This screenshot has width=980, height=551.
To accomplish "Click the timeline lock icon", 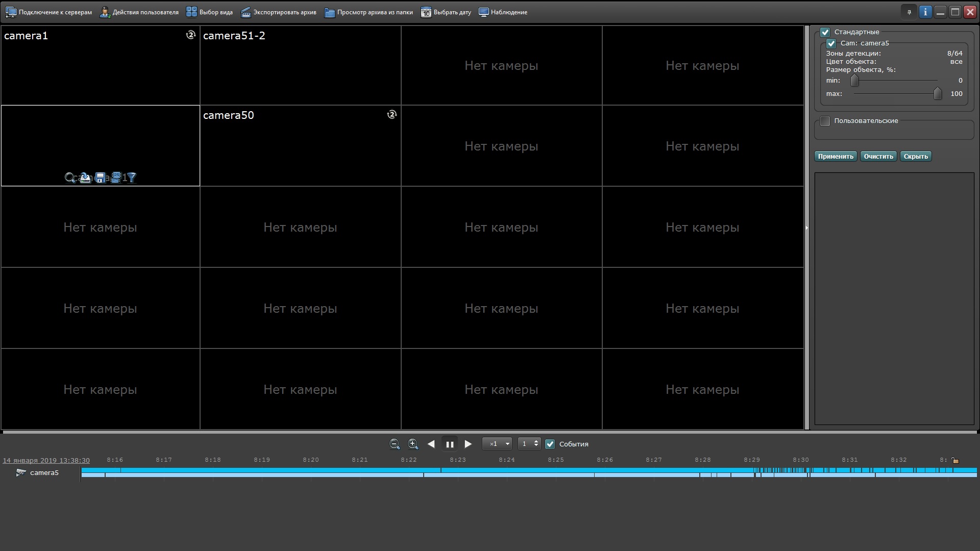I will click(x=955, y=460).
